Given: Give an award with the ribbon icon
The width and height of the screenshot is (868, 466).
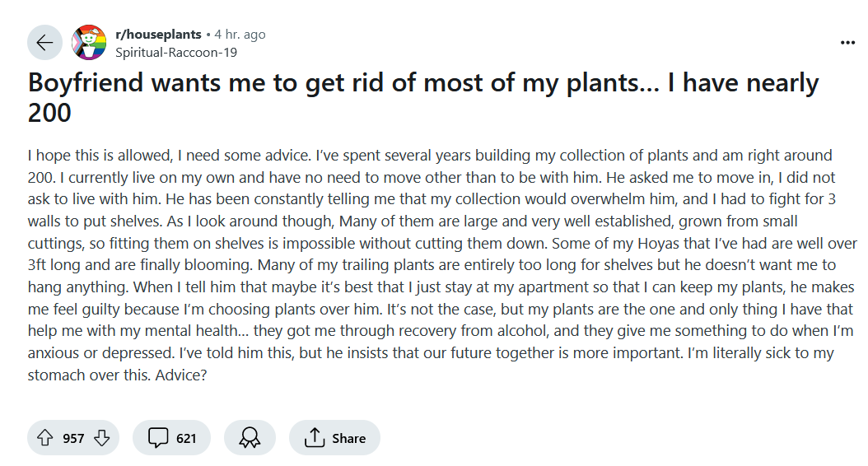Looking at the screenshot, I should pyautogui.click(x=250, y=438).
